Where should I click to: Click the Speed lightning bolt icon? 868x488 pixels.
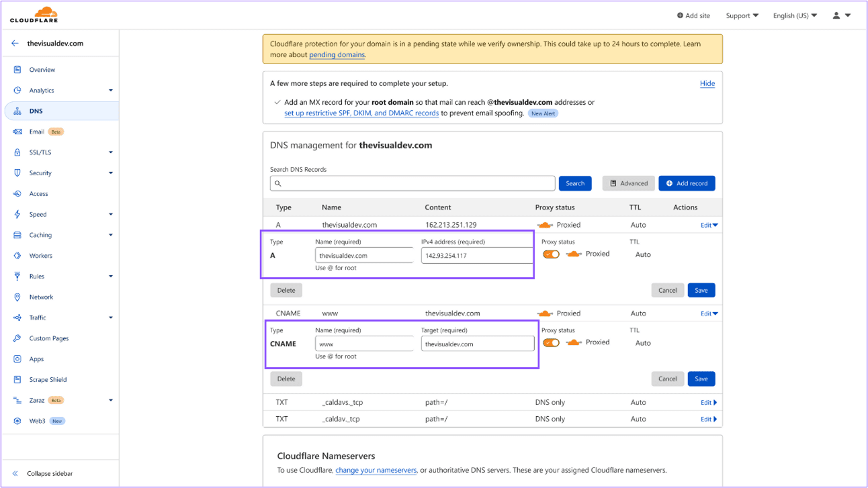click(x=17, y=215)
